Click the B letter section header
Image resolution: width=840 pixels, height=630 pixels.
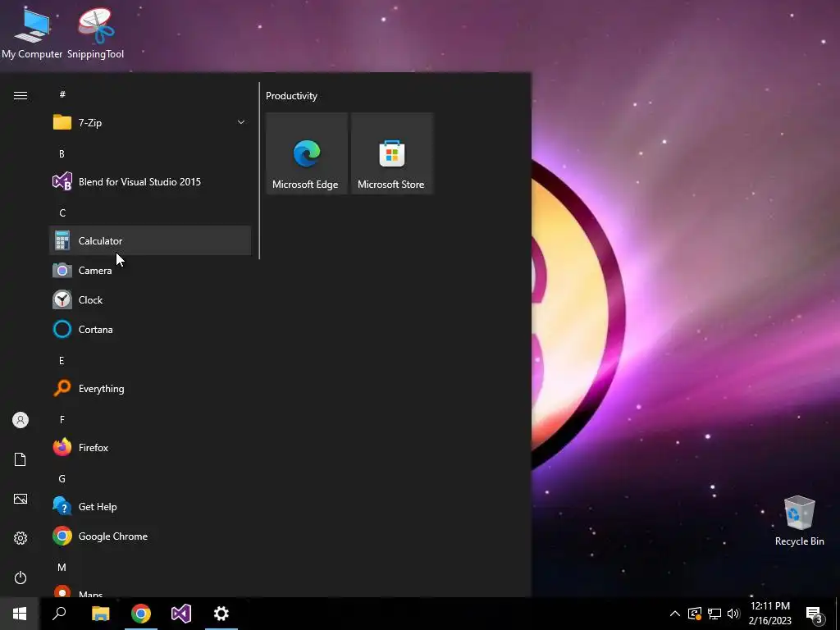click(x=62, y=153)
